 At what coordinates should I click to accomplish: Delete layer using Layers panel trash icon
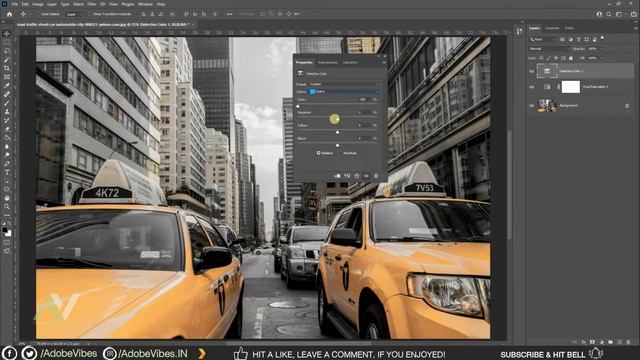(629, 342)
